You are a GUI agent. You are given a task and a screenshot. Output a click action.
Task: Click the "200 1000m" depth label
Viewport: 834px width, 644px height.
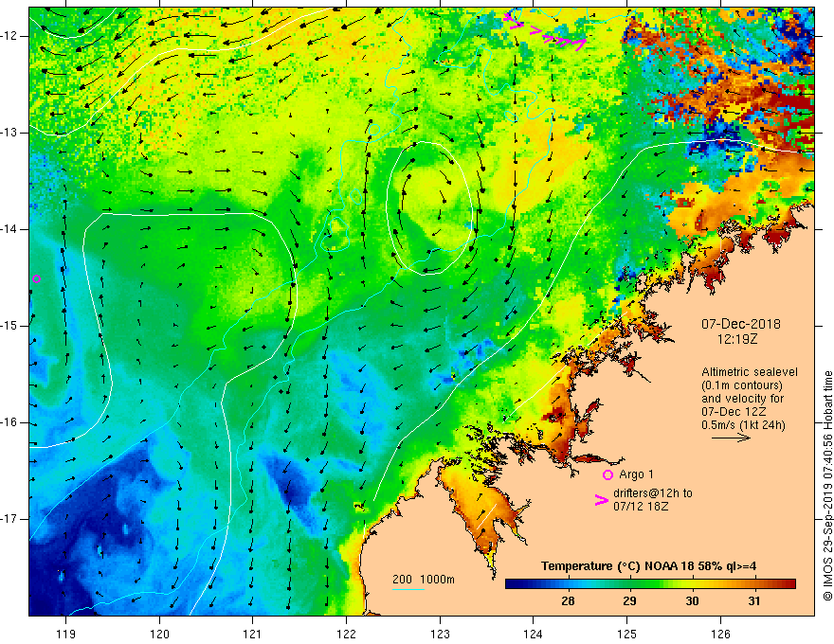tap(424, 580)
